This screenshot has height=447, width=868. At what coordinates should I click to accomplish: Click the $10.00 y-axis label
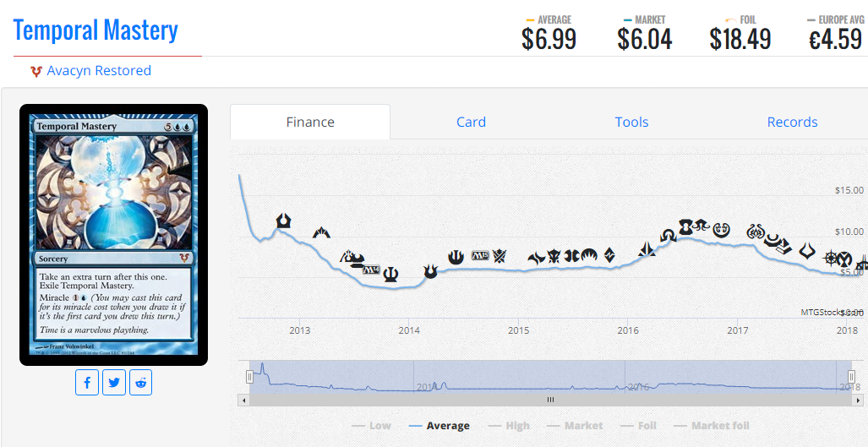pyautogui.click(x=849, y=232)
